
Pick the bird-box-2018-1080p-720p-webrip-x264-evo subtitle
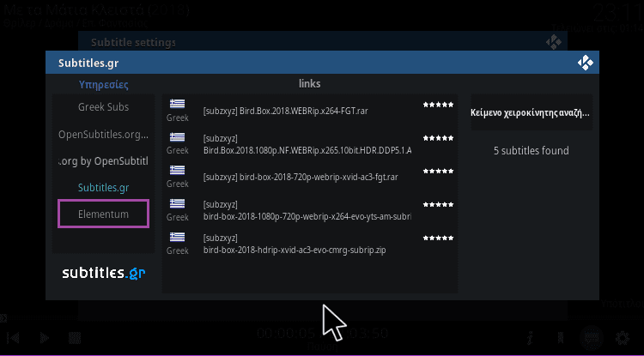[x=310, y=211]
